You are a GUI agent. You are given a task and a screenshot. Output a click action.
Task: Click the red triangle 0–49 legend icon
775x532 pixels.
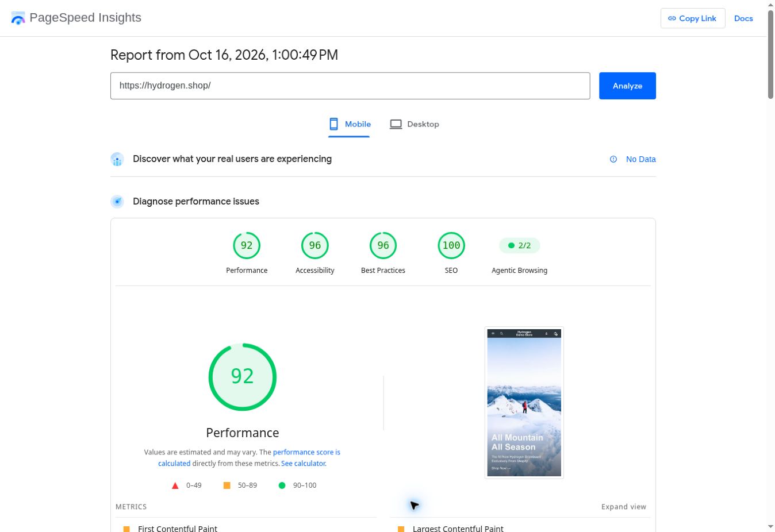[175, 485]
